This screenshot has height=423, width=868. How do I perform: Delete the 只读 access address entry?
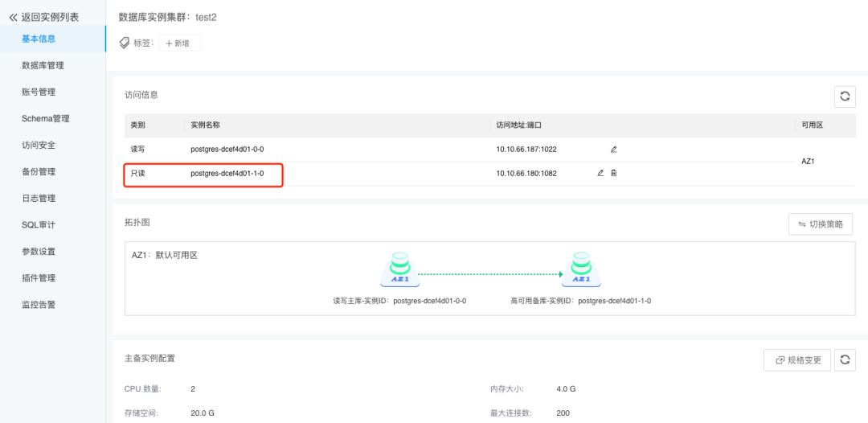click(x=613, y=173)
